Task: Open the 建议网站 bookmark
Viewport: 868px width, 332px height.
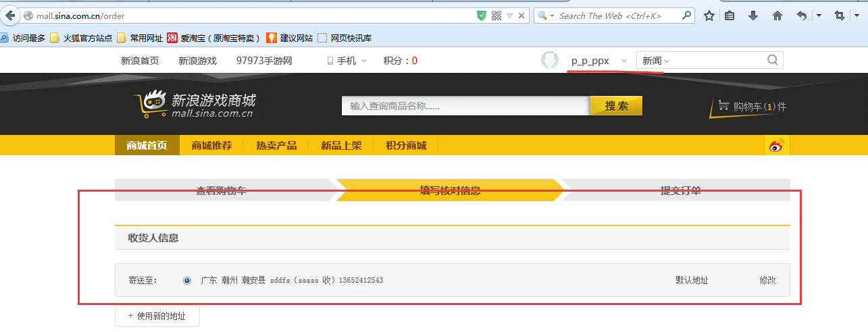Action: 290,38
